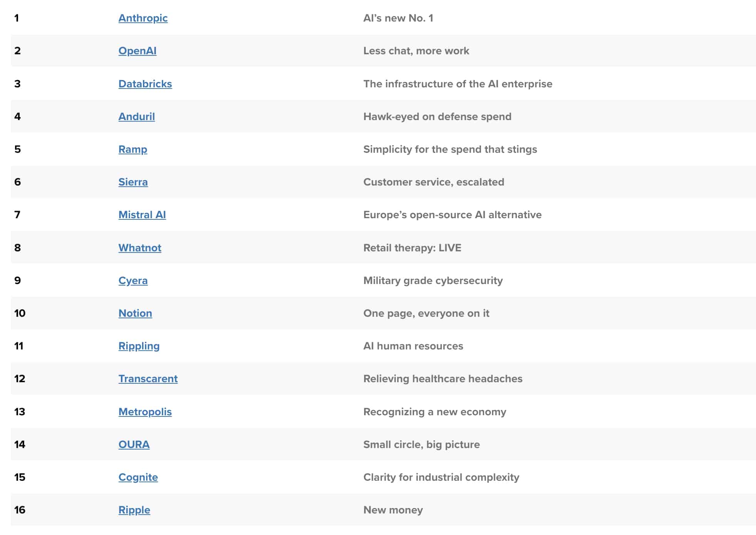Image resolution: width=756 pixels, height=535 pixels.
Task: Click the Whatnot link
Action: click(x=140, y=248)
